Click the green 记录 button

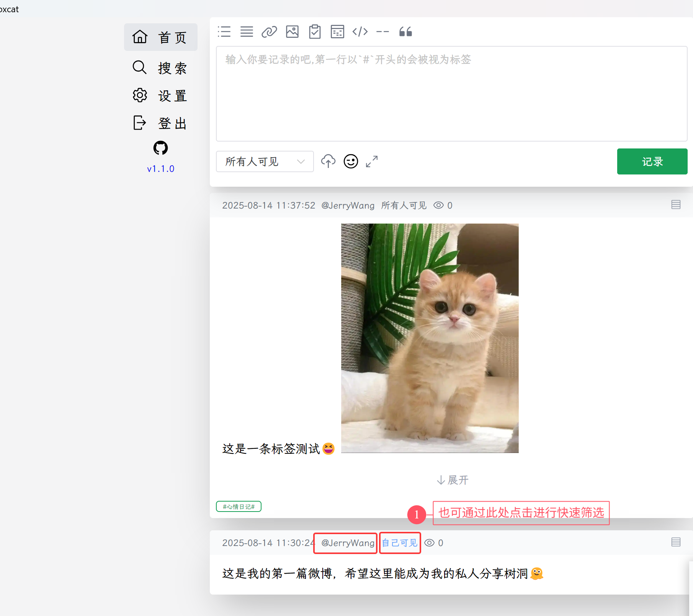tap(652, 161)
